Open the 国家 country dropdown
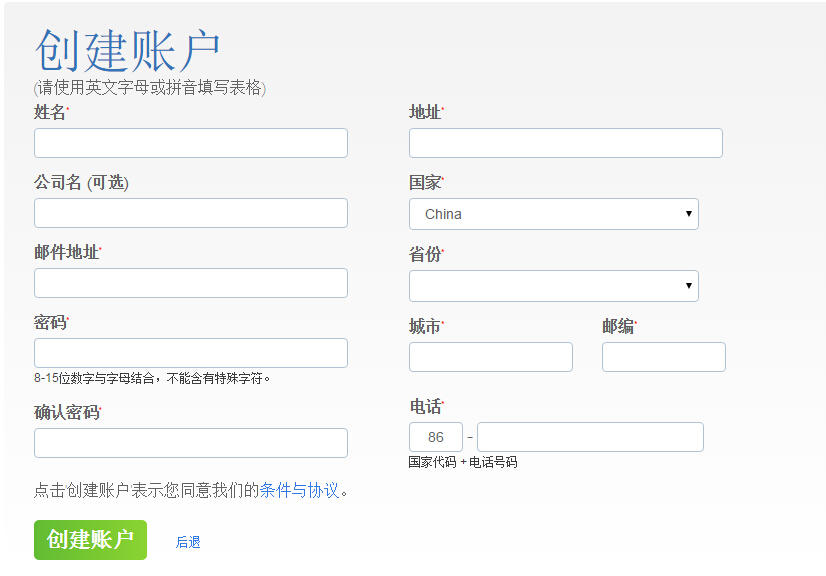 pyautogui.click(x=553, y=213)
